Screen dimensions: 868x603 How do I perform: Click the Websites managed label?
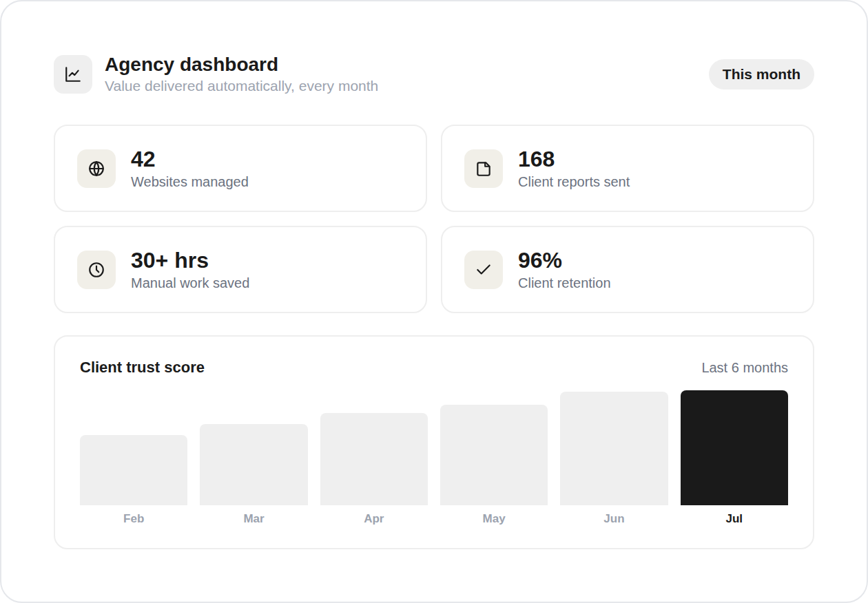189,182
